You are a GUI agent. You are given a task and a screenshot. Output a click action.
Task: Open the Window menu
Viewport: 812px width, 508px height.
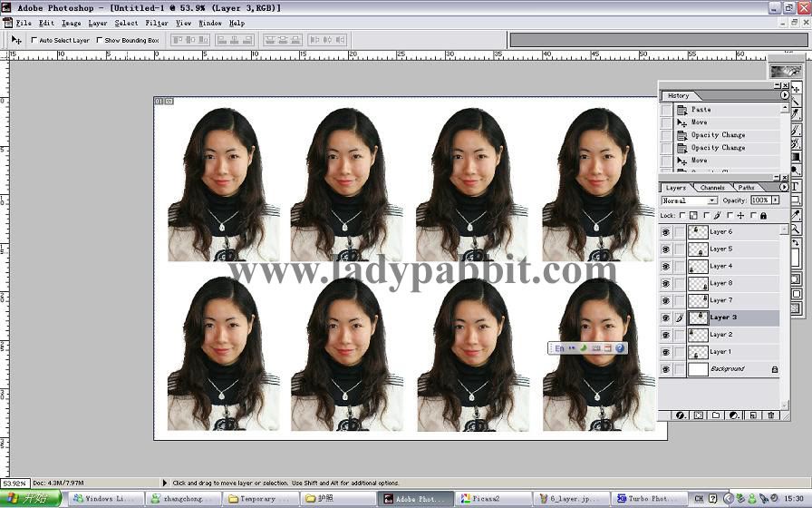(x=209, y=24)
